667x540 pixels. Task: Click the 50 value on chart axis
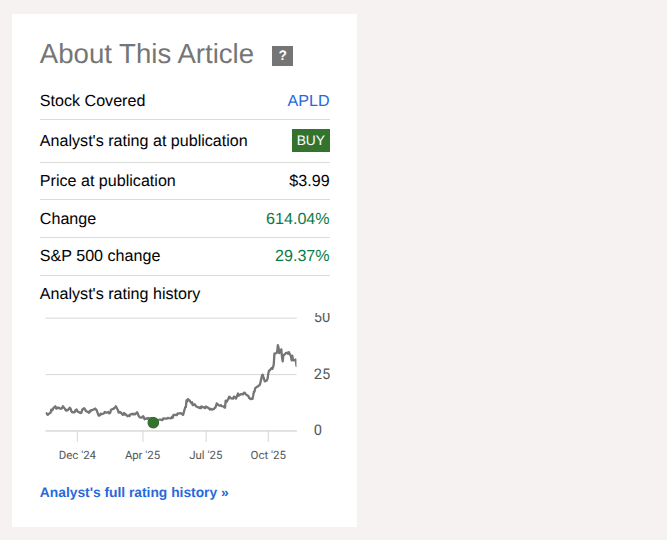tap(322, 318)
